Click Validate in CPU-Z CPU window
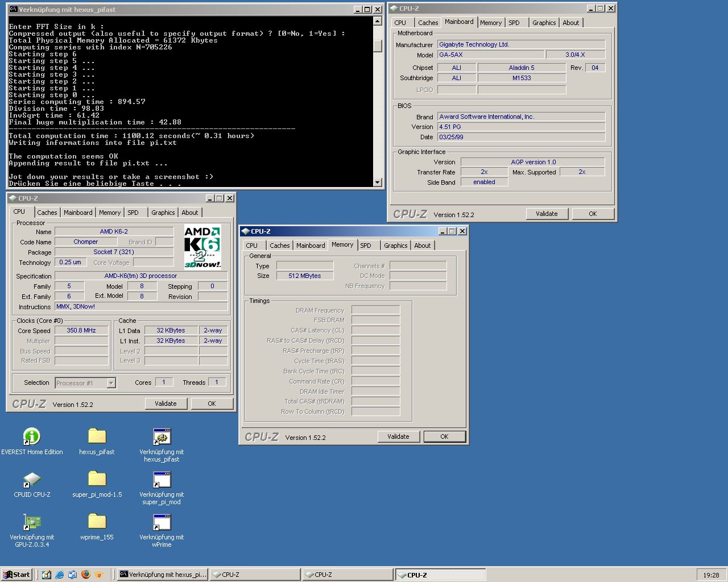Image resolution: width=728 pixels, height=582 pixels. tap(166, 404)
